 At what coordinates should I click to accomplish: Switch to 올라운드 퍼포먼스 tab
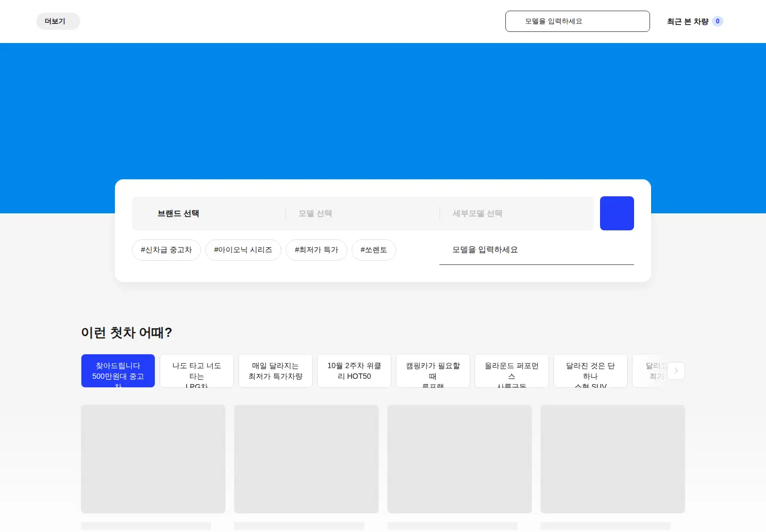[x=512, y=371]
